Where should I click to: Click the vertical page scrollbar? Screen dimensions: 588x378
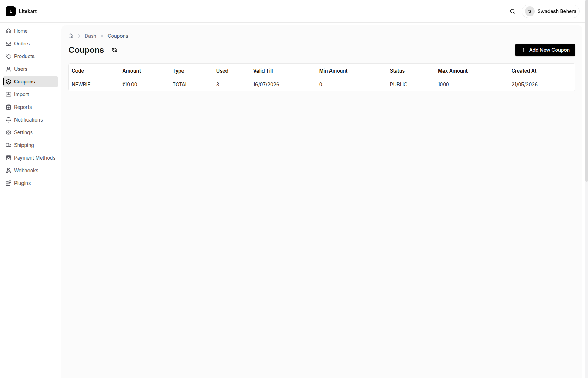pyautogui.click(x=586, y=91)
